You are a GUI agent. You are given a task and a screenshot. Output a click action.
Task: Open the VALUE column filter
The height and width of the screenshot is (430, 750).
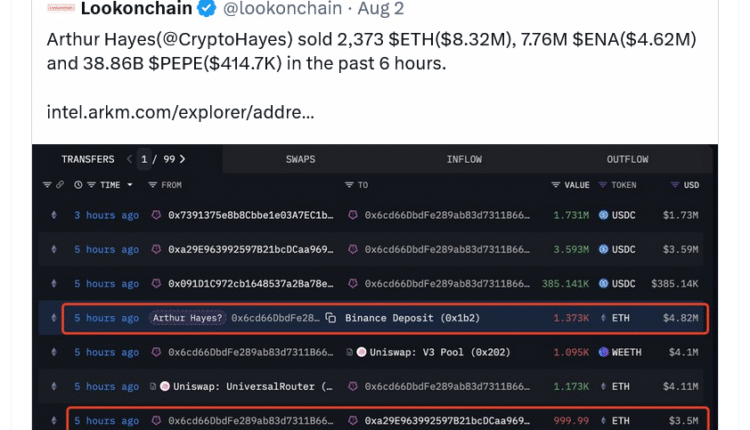tap(556, 185)
